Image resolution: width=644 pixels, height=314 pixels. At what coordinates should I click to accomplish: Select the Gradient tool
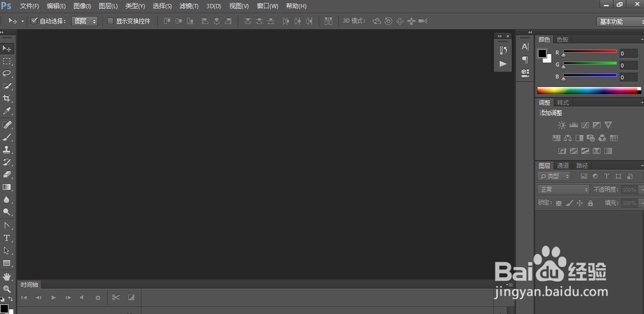point(6,187)
